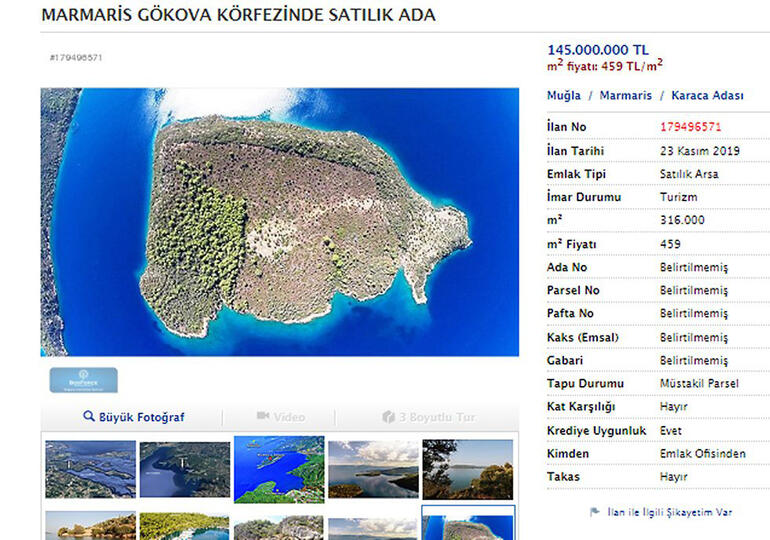Switch to the Video tab
Image resolution: width=770 pixels, height=540 pixels.
coord(280,417)
